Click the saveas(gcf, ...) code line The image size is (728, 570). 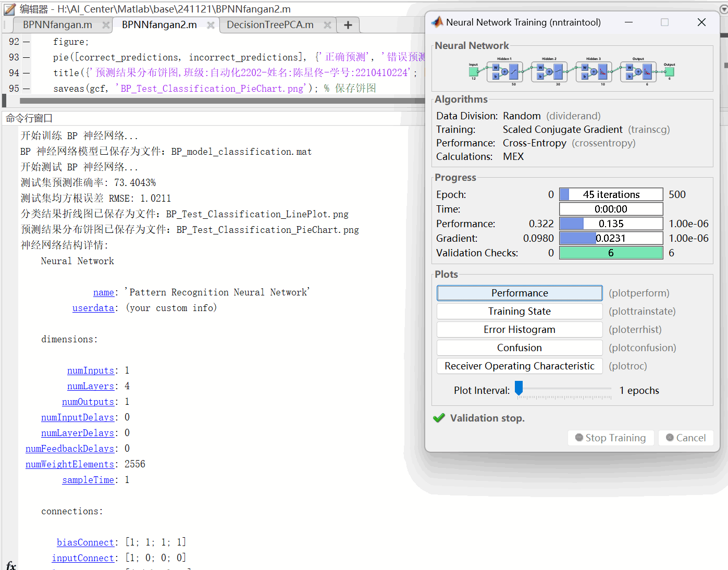pyautogui.click(x=215, y=89)
